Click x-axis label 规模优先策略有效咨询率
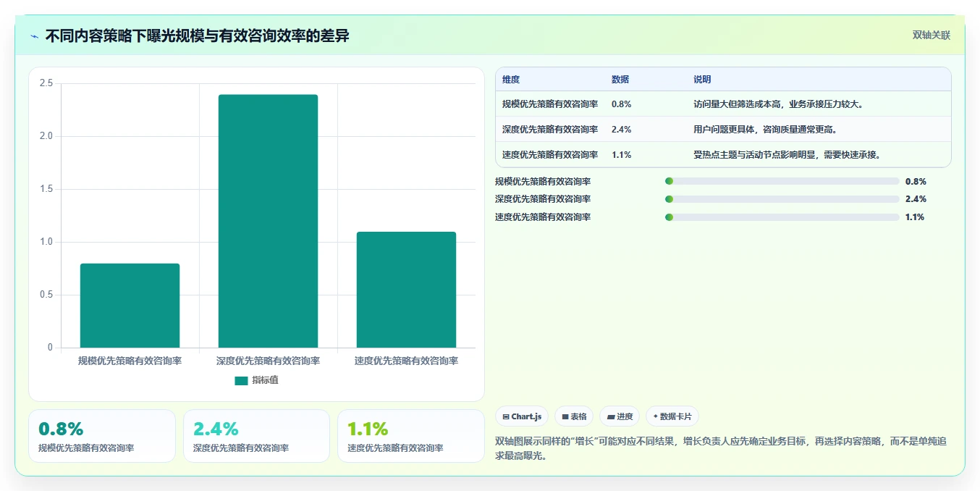The height and width of the screenshot is (491, 980). tap(130, 361)
